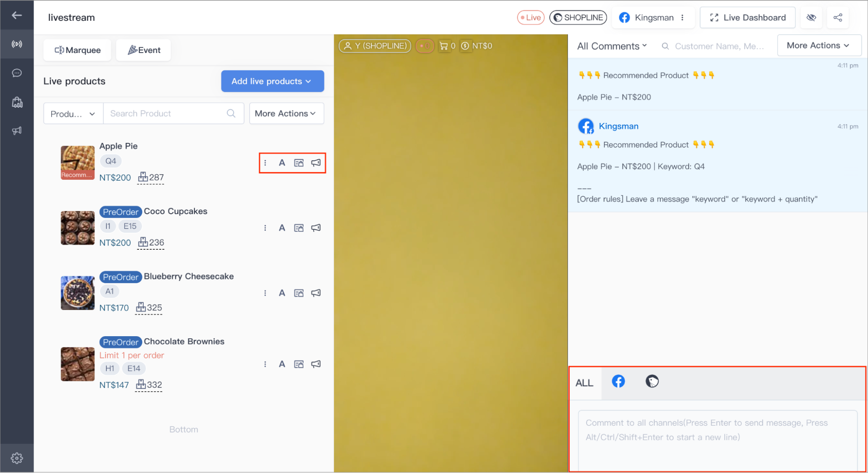Open the megaphone sidebar icon
The image size is (868, 473).
(17, 130)
